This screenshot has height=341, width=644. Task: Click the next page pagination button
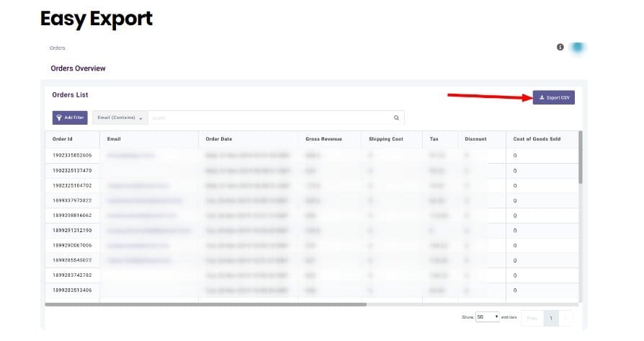pyautogui.click(x=567, y=317)
